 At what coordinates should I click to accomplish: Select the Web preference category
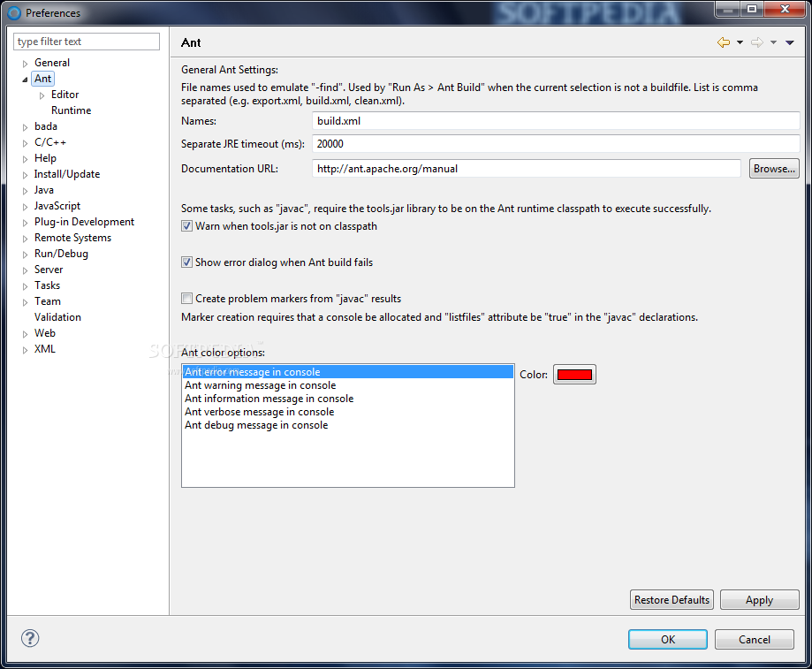coord(44,333)
